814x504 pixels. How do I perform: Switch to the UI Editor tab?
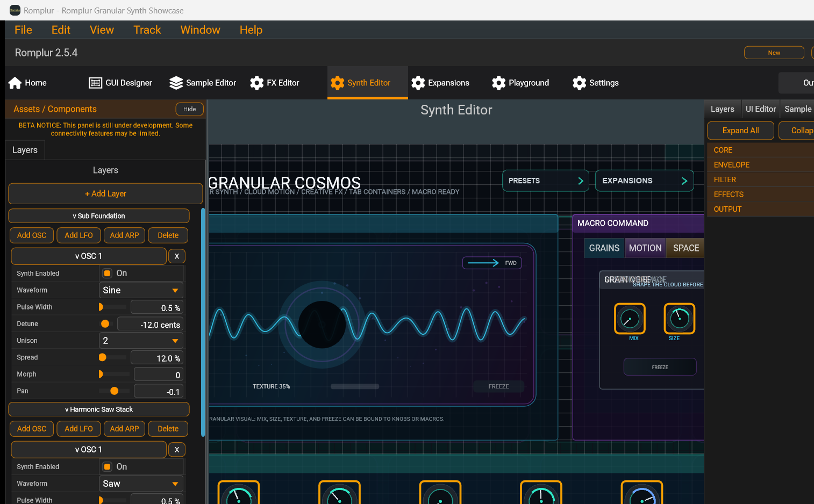760,109
